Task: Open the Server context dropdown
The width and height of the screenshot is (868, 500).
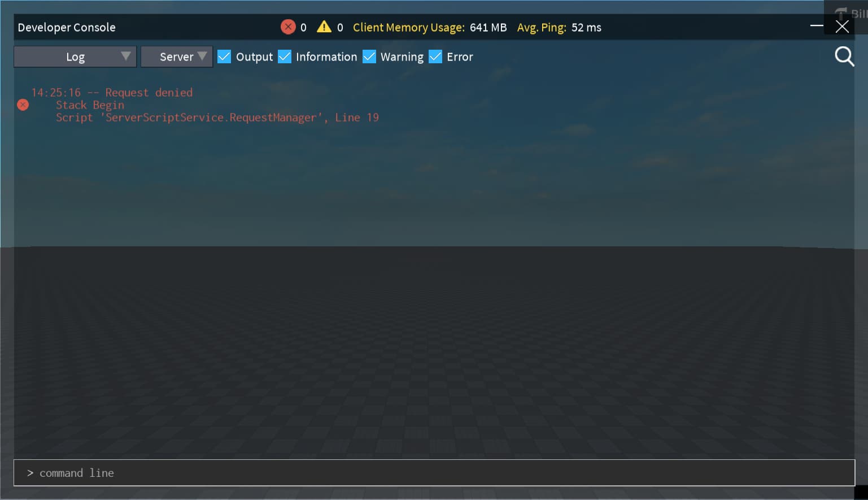Action: click(x=176, y=56)
